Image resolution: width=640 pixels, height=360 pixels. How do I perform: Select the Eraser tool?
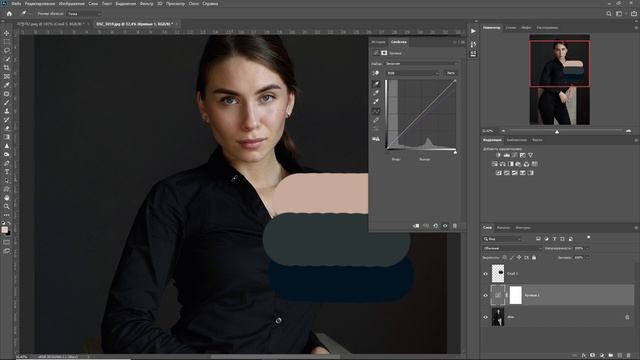coord(7,129)
